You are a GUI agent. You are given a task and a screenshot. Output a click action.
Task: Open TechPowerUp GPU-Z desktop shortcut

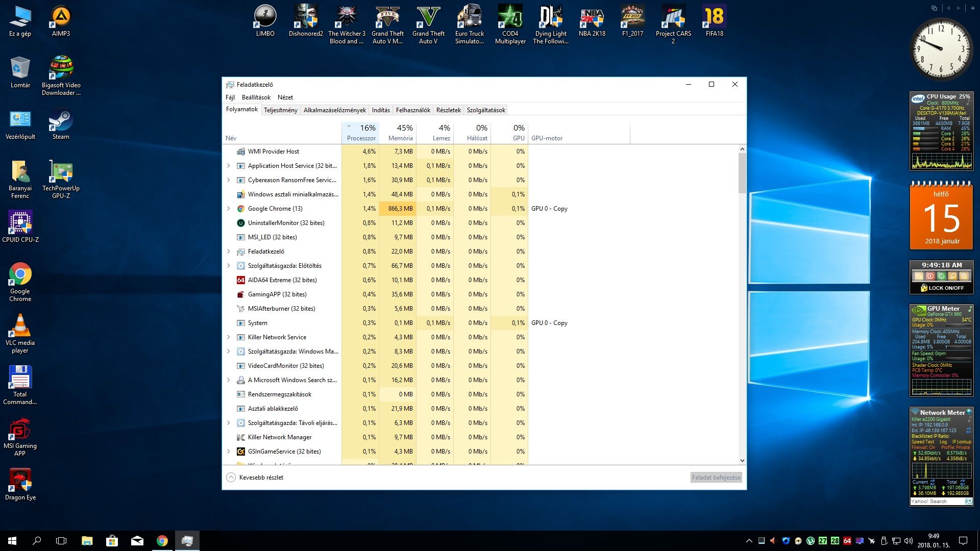[61, 172]
